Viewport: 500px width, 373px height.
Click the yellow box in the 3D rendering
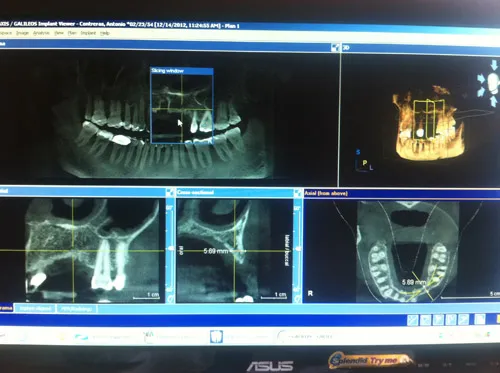tap(429, 119)
